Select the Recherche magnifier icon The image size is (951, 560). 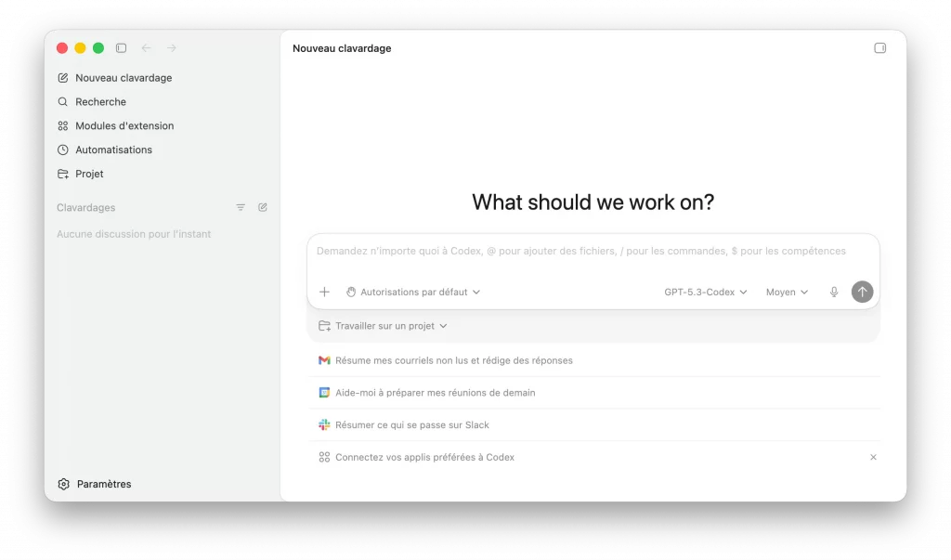(62, 102)
